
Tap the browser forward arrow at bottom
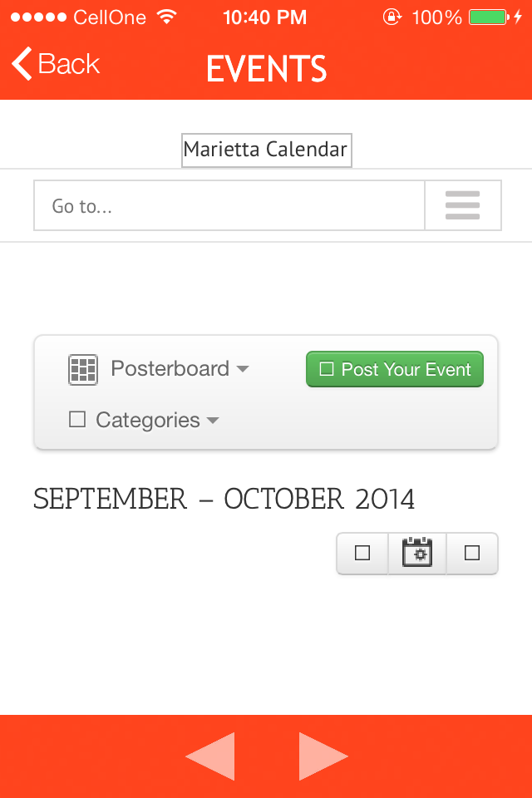323,756
